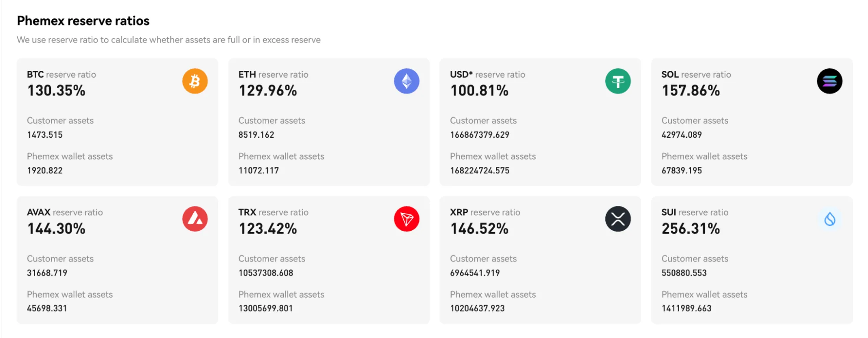Click the 129.96% ETH ratio value
The width and height of the screenshot is (868, 338).
268,91
